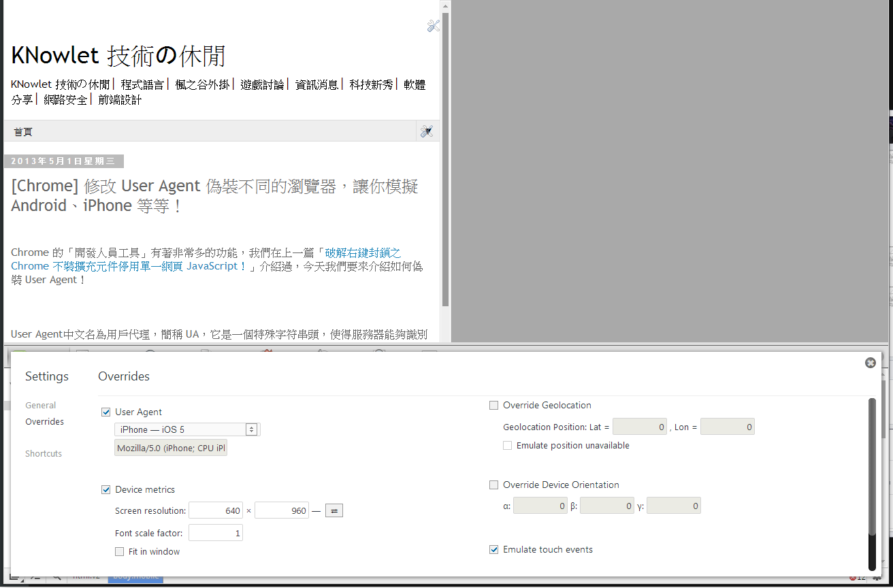
Task: Open the Shortcuts settings tab
Action: click(44, 453)
